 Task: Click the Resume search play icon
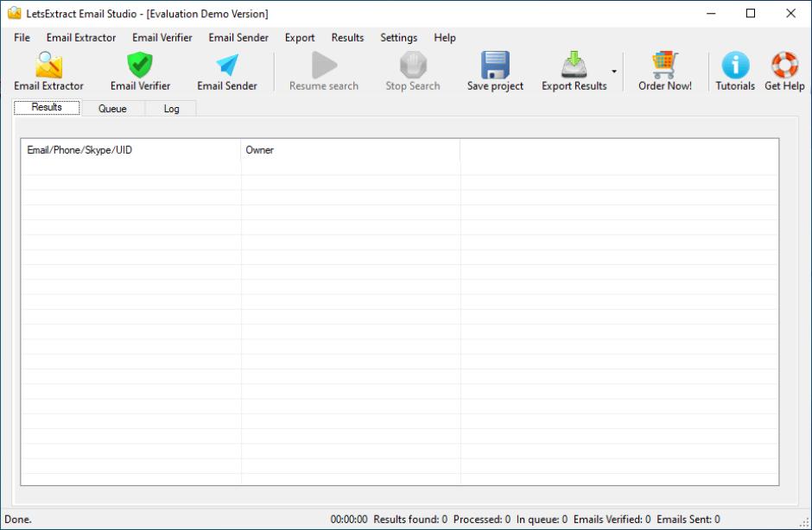click(324, 65)
